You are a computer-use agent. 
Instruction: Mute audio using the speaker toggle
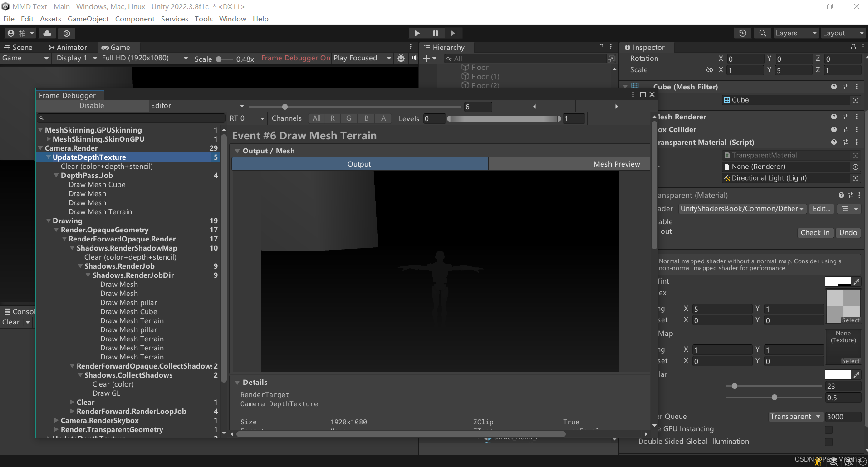[x=414, y=58]
